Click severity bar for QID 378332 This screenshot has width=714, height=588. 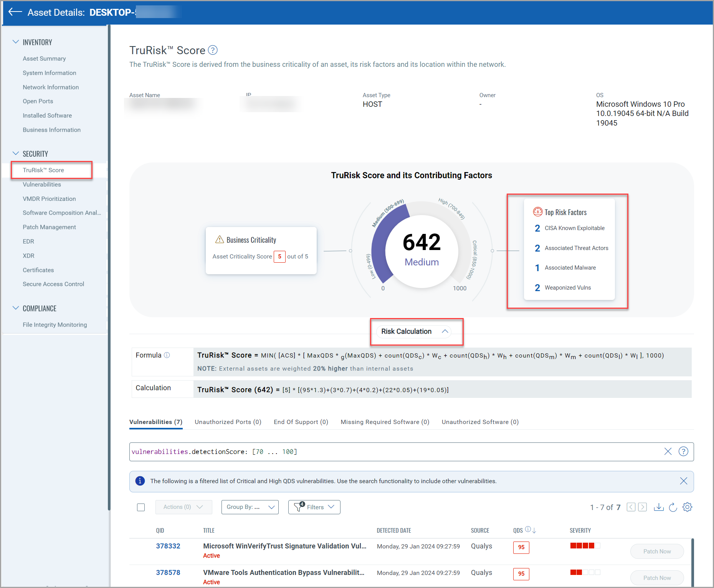pyautogui.click(x=585, y=546)
